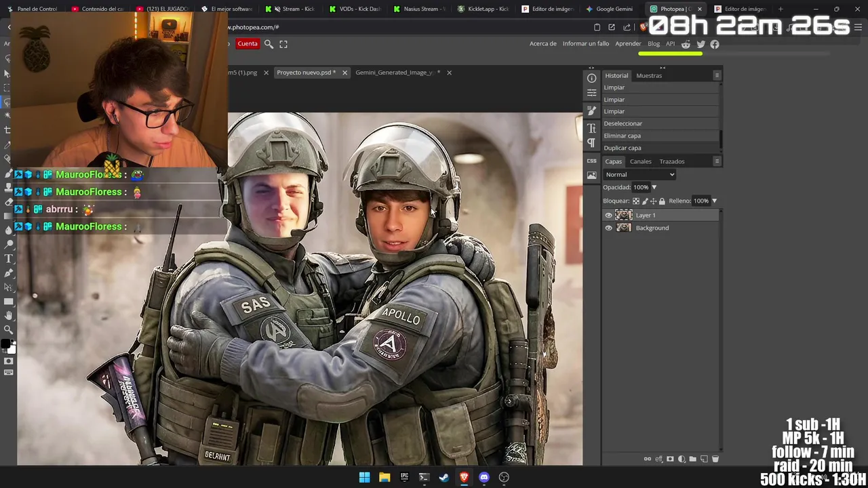
Task: Select the Type tool
Action: (x=9, y=259)
